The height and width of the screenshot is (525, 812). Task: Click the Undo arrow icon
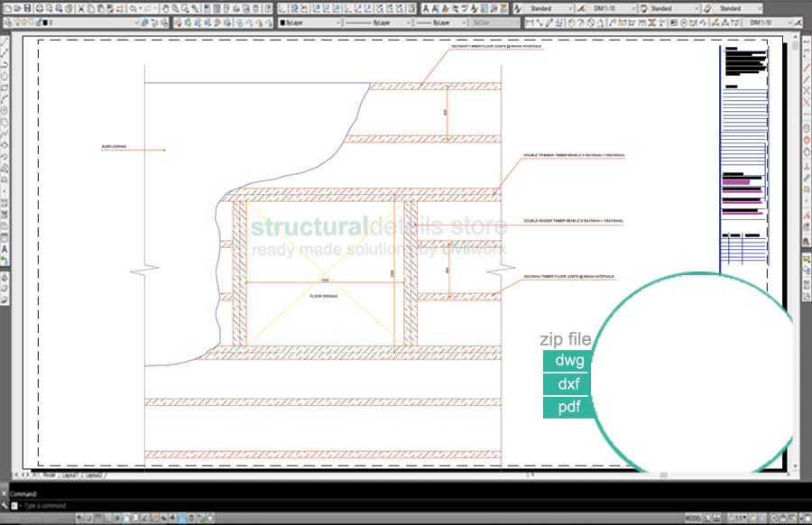point(133,8)
